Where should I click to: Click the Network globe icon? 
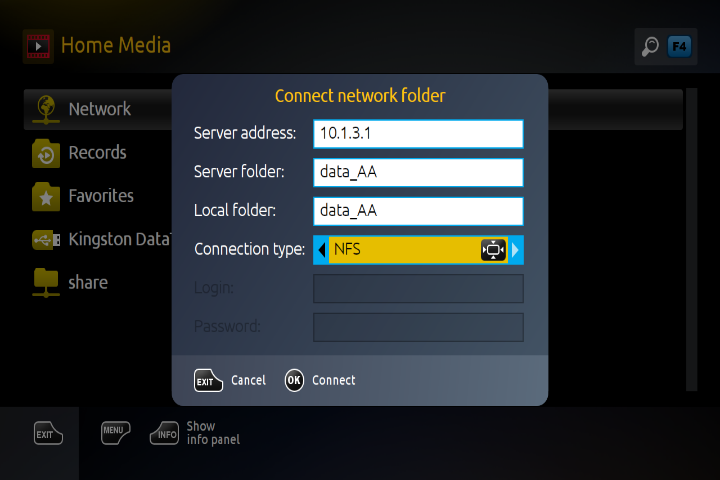pos(45,109)
